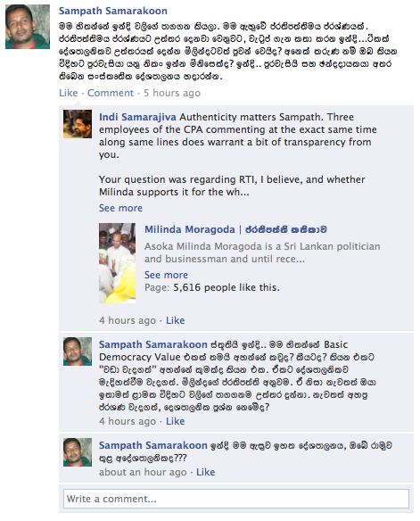Screen dimensions: 420x521
Task: Focus the 'Write a comment...' input field
Action: click(236, 499)
